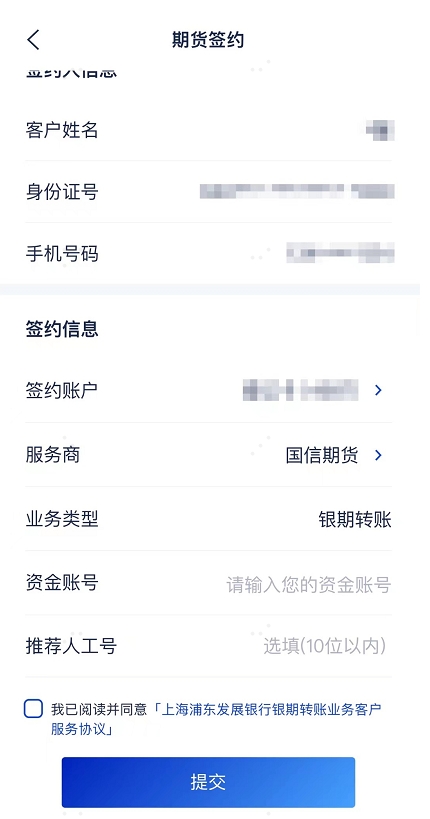Tap the 客户姓名 row label
This screenshot has width=430, height=819.
pos(62,130)
